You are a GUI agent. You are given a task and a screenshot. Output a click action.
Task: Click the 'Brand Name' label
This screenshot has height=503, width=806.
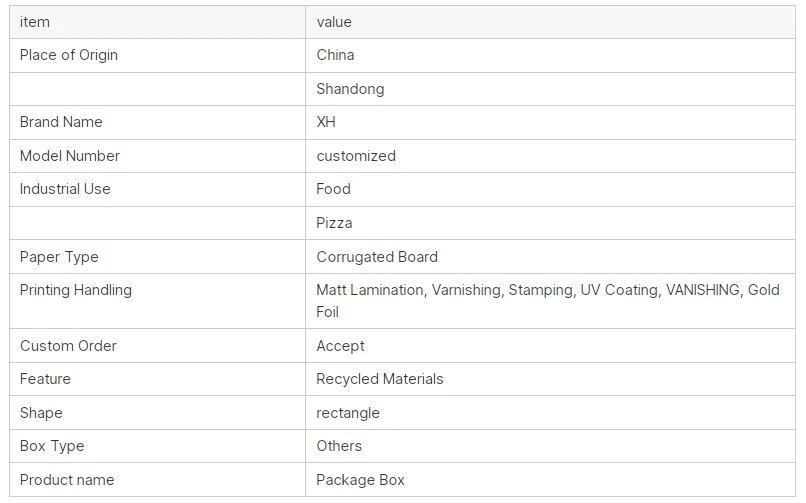pyautogui.click(x=61, y=122)
